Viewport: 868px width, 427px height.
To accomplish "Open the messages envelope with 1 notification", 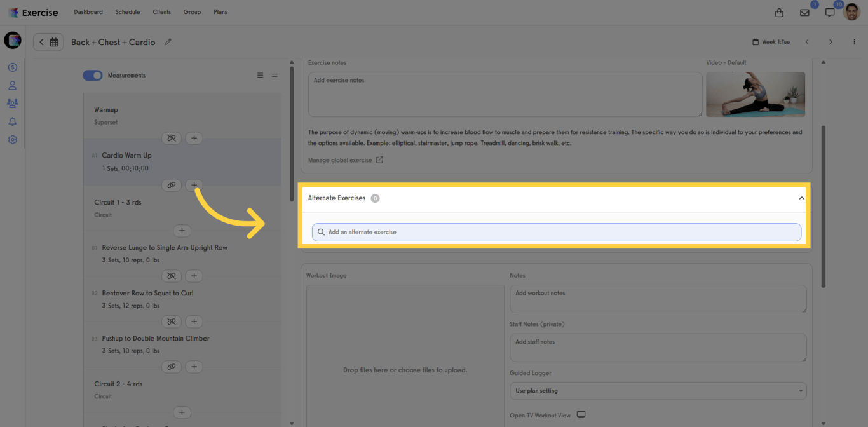I will coord(804,11).
